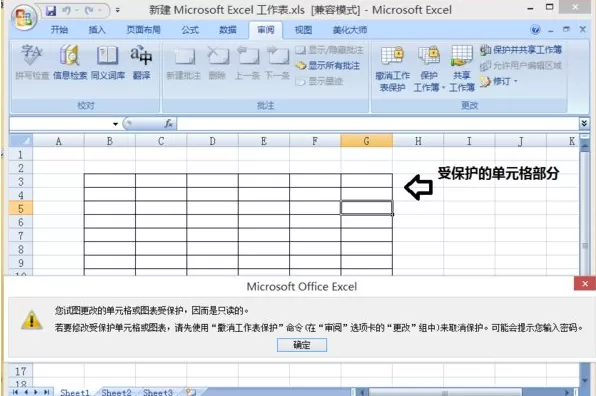Go to next sheet navigation arrow
Viewport: 596px width, 396px height.
[36, 392]
